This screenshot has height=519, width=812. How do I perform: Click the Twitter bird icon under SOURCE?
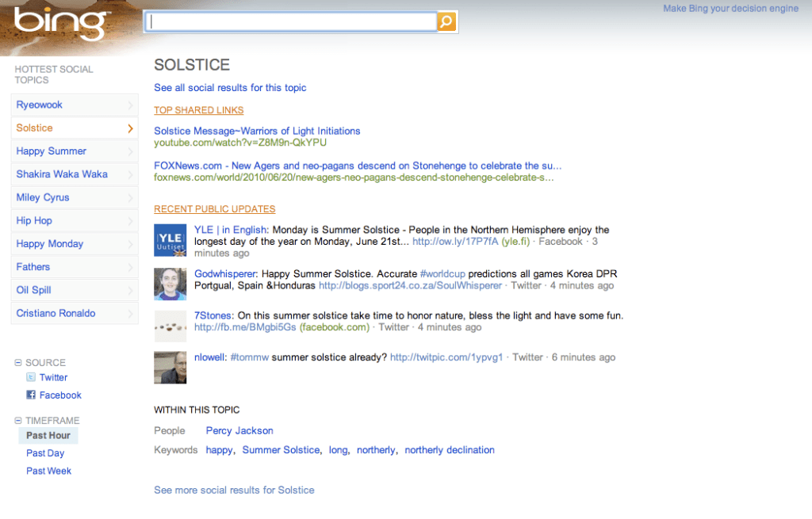[x=31, y=378]
